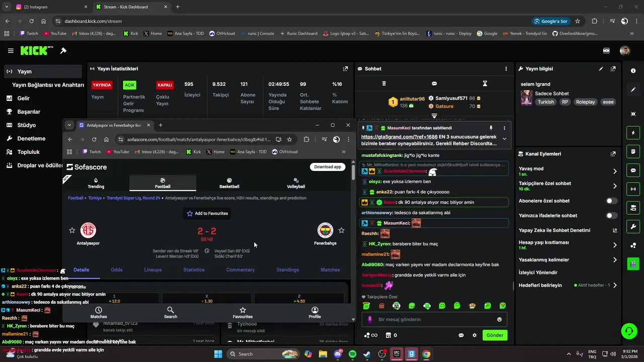Open Topluluk in Kick sidebar

point(28,152)
